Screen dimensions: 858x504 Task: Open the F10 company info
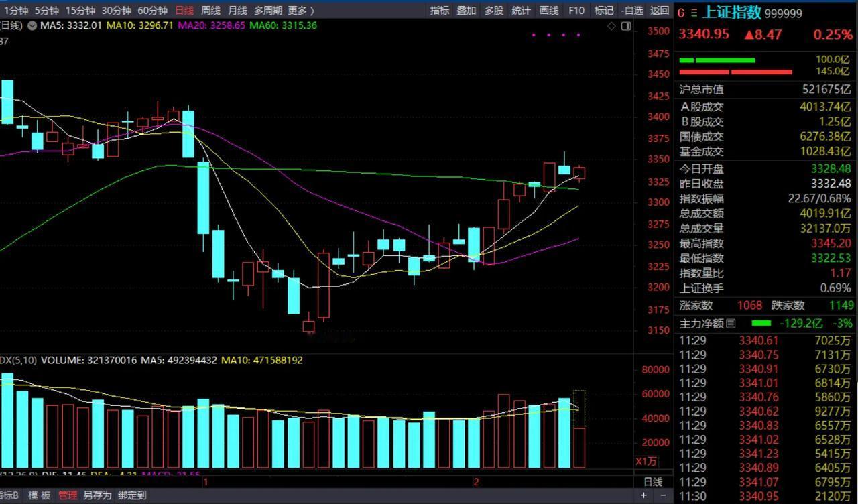tap(576, 11)
